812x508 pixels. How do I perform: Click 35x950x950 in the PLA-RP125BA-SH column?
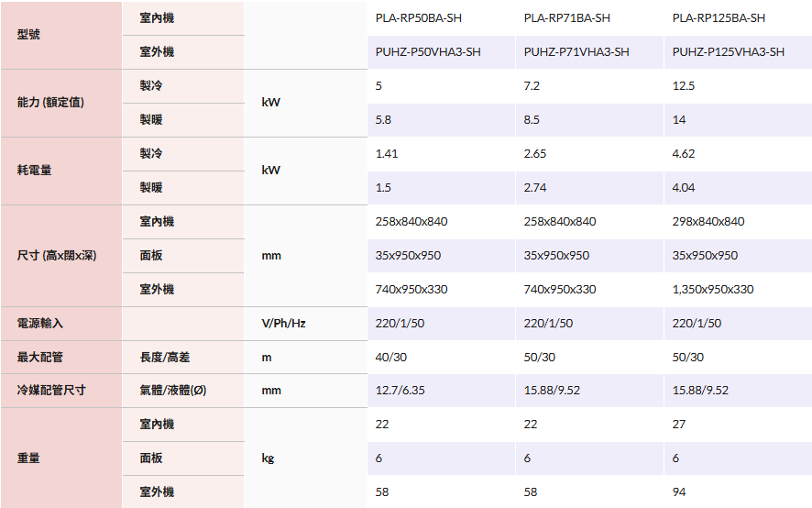tap(705, 256)
